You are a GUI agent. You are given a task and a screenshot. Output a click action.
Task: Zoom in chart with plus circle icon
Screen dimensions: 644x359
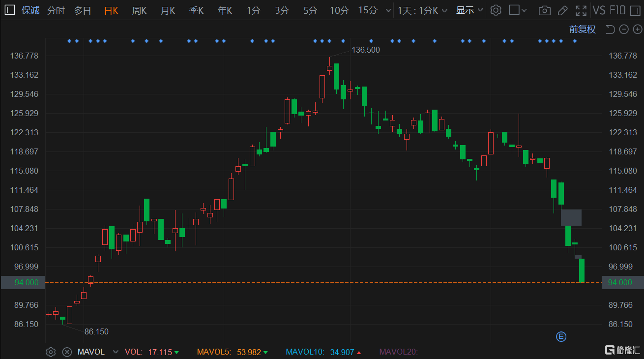pos(636,30)
